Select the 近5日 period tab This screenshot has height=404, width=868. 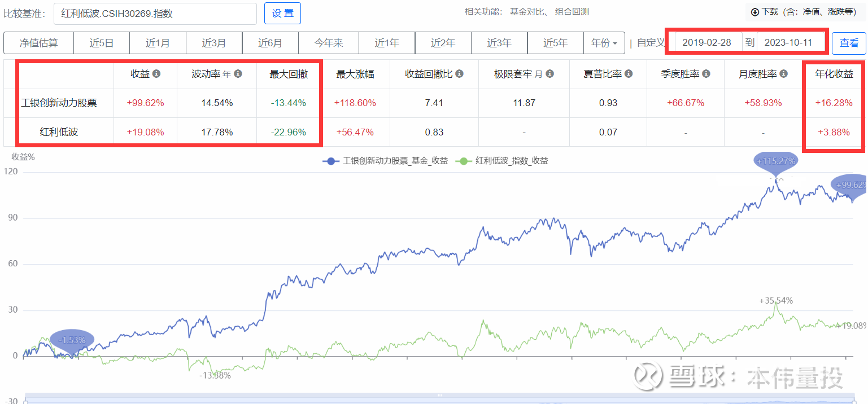pos(102,43)
